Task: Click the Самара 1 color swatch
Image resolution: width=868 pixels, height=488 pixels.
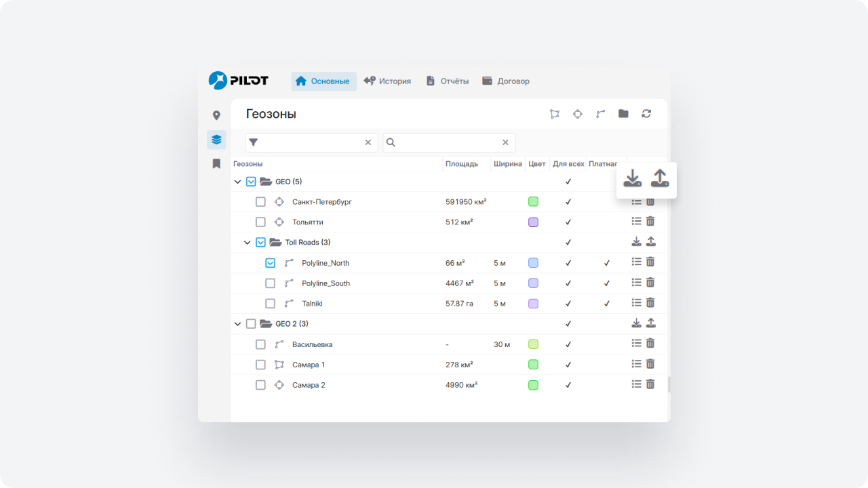Action: (x=533, y=365)
